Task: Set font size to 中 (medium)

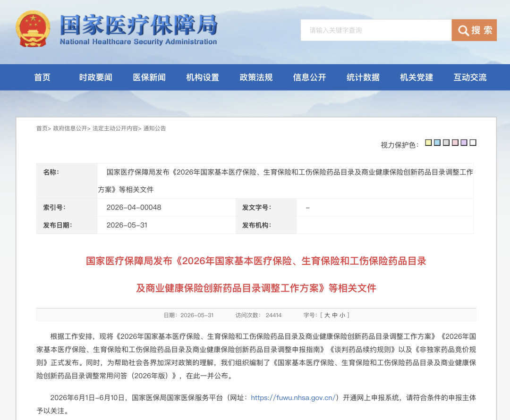Action: 335,315
